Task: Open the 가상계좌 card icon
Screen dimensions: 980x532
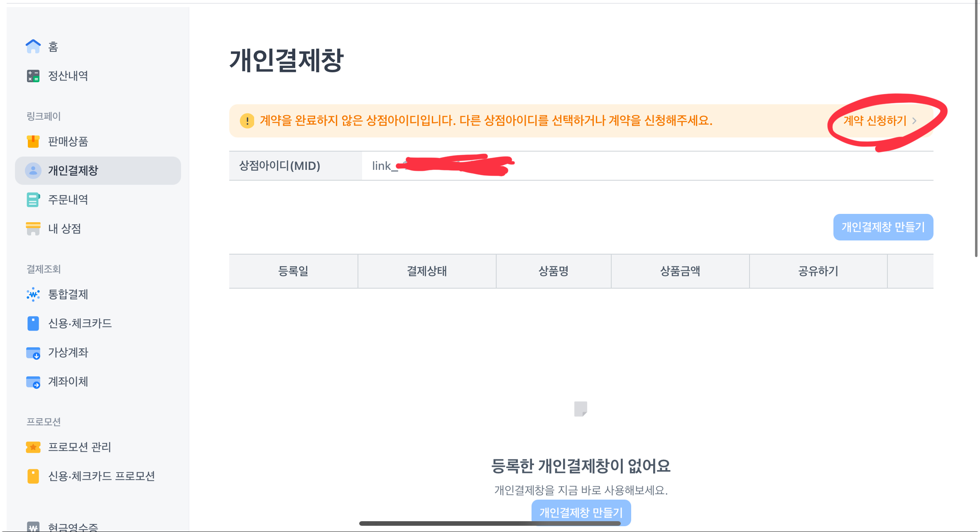Action: click(33, 353)
